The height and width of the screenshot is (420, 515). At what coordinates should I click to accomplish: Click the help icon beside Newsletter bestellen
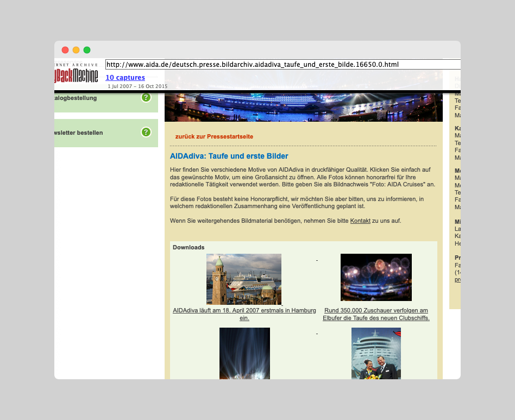pos(146,132)
